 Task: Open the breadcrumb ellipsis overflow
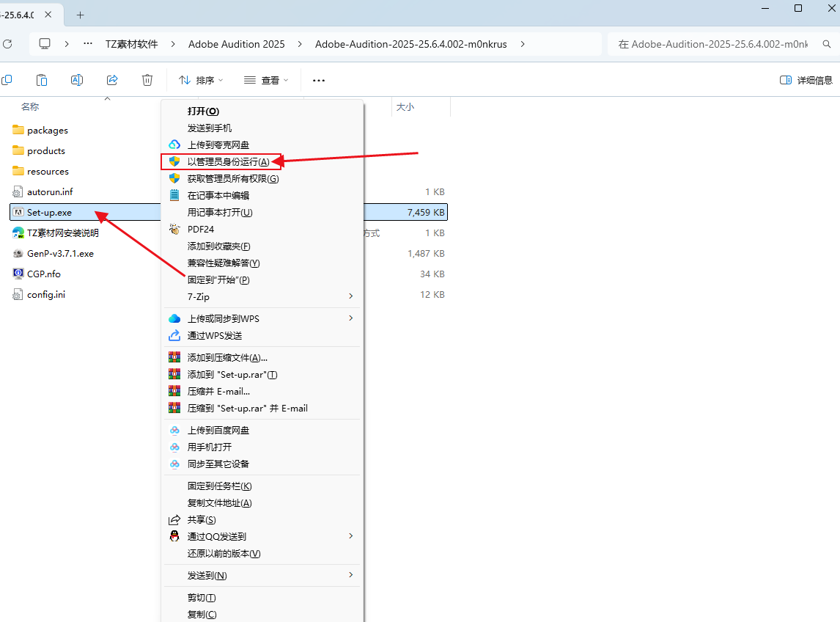click(88, 44)
